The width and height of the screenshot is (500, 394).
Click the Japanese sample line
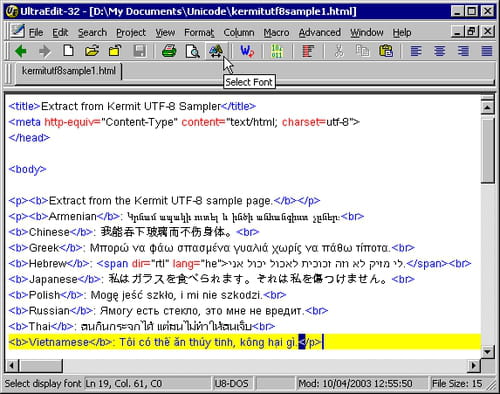(211, 279)
